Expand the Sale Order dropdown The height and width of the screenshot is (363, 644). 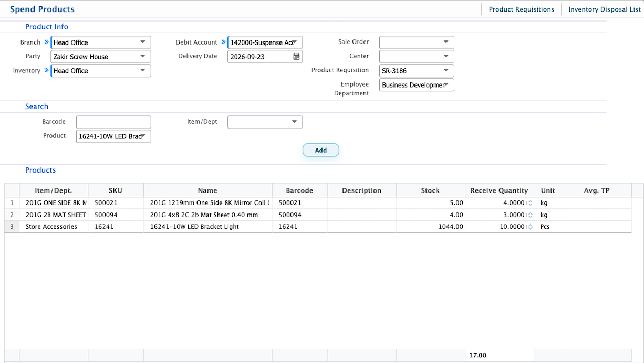417,42
